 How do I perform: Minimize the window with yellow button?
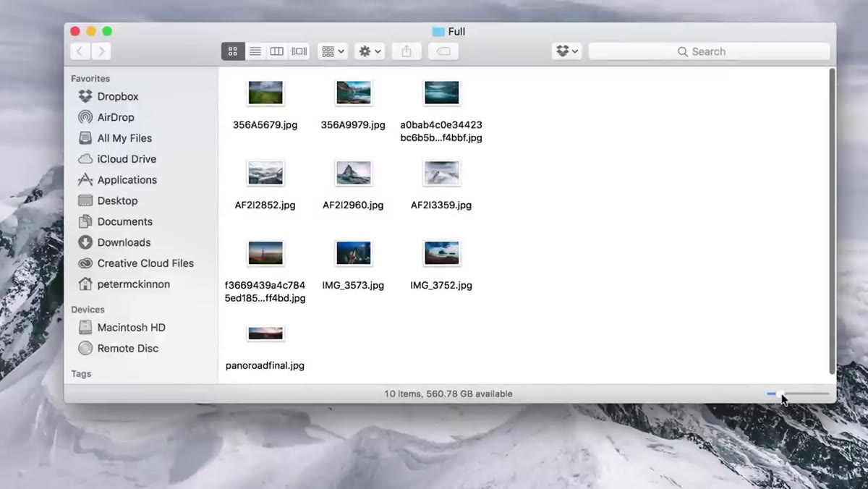91,31
